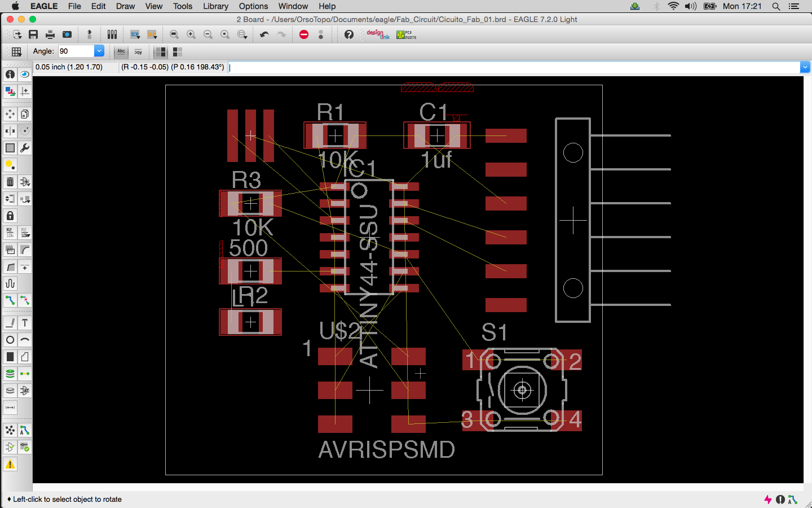
Task: Click the PCB Quote button
Action: [406, 34]
